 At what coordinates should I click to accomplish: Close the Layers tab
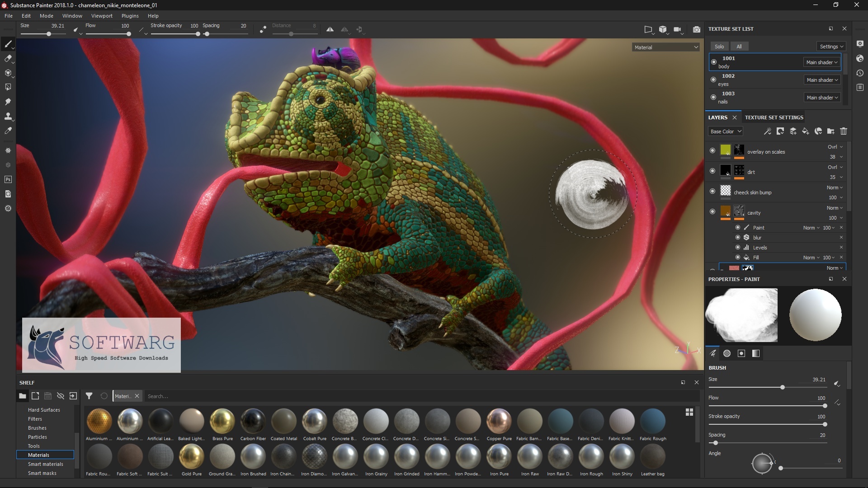[x=735, y=117]
